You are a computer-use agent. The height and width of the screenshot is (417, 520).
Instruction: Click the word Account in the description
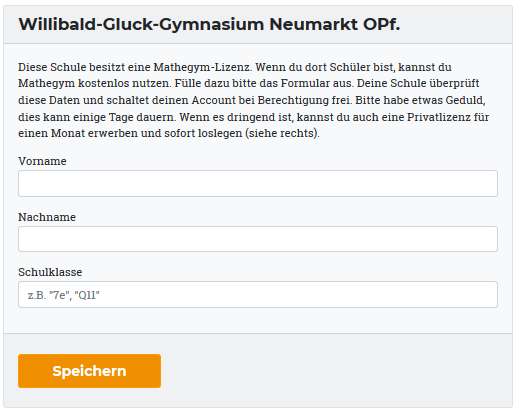click(x=213, y=100)
